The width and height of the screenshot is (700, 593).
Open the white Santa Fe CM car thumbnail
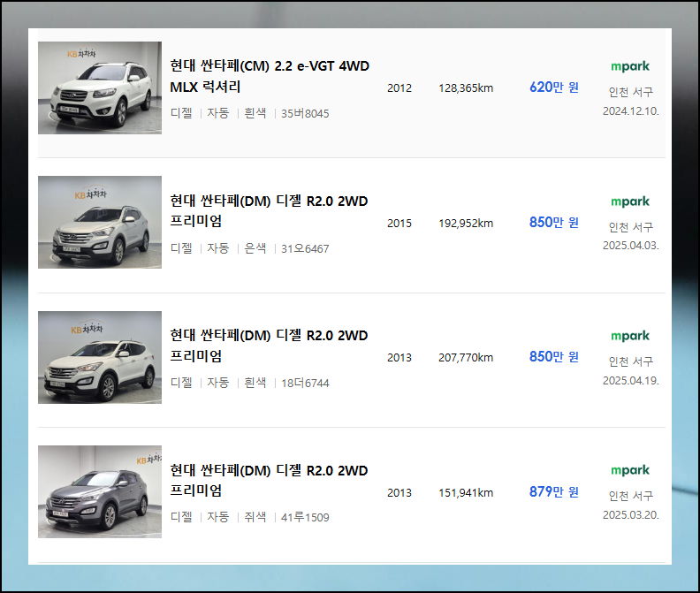[x=100, y=88]
